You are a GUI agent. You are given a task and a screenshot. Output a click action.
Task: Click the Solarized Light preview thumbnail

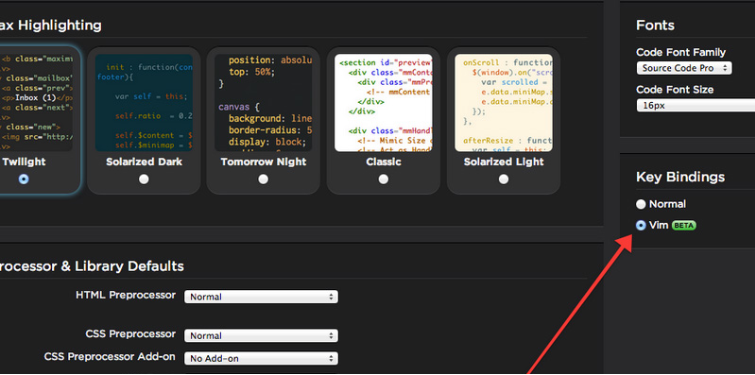pos(504,103)
